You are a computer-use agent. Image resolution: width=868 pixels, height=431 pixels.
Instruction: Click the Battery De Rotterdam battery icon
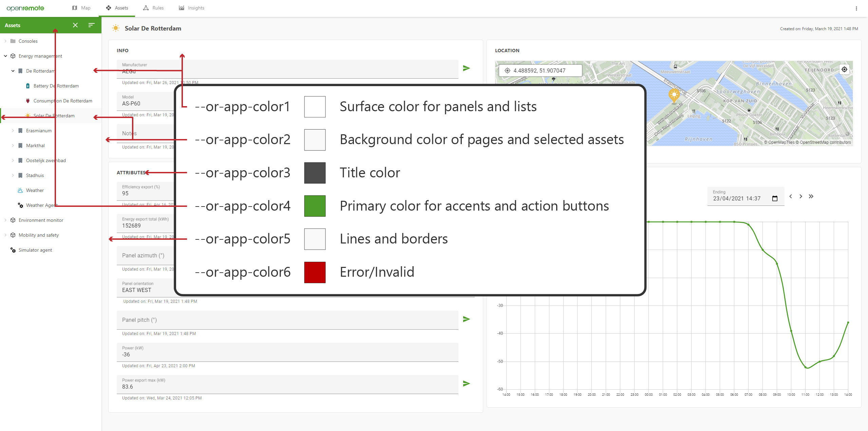(27, 86)
